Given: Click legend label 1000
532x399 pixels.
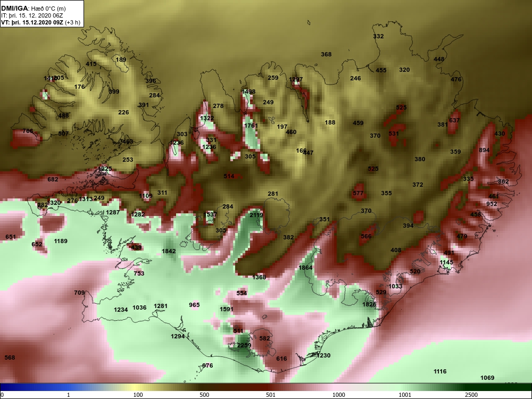Looking at the screenshot, I should tap(338, 395).
